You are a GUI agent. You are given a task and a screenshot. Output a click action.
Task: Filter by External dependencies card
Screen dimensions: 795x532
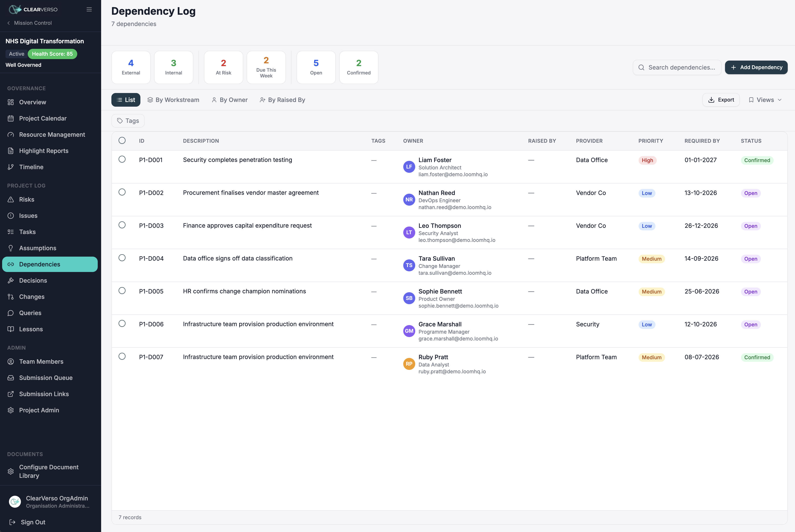tap(131, 68)
